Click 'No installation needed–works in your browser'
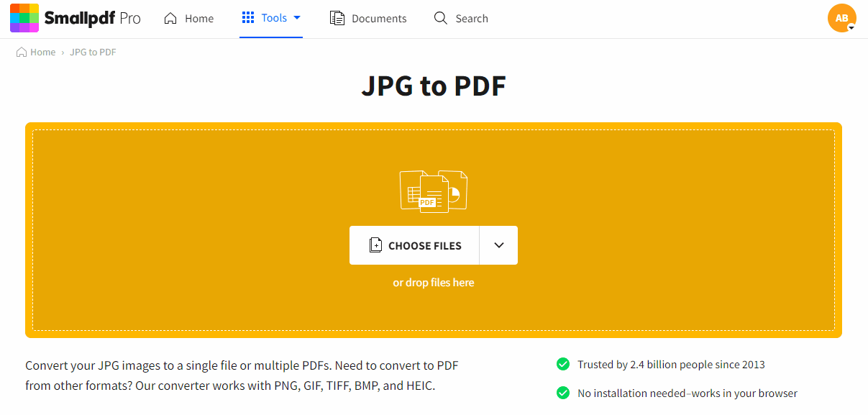 (687, 393)
